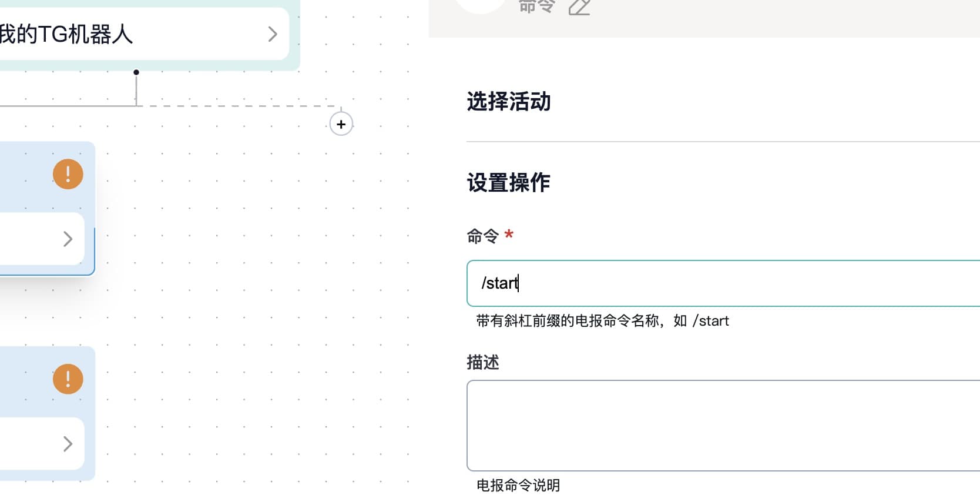Click the 描述 field label
Screen dimensions: 980x495
pyautogui.click(x=482, y=362)
